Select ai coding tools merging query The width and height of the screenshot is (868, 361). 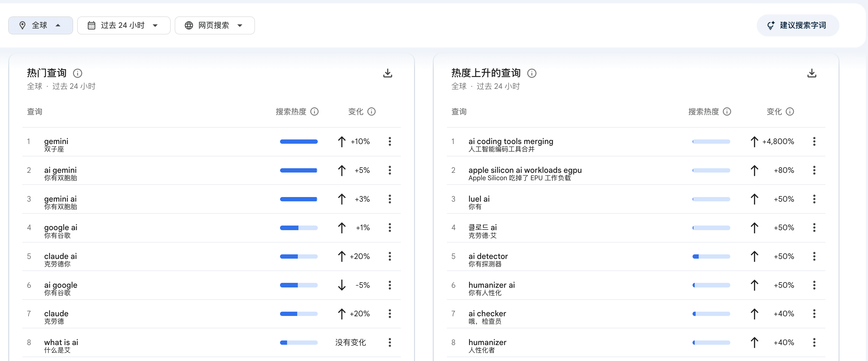(511, 142)
